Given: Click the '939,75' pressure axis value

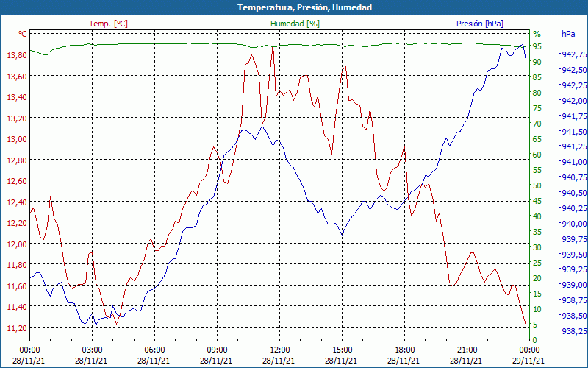Looking at the screenshot, I should coord(575,238).
